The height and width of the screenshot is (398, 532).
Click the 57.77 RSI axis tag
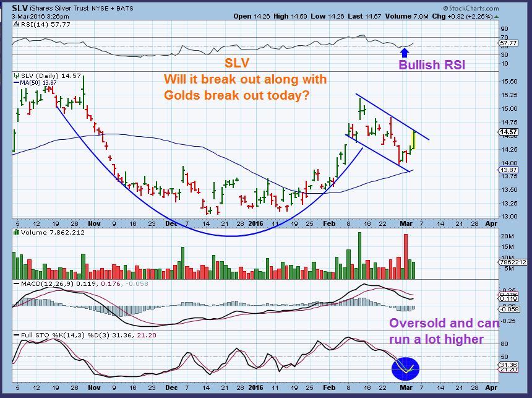click(508, 43)
